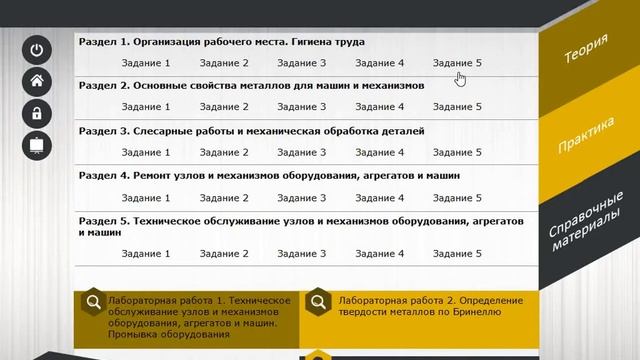
Task: Open Задание 1 in Раздел 2
Action: coord(146,107)
